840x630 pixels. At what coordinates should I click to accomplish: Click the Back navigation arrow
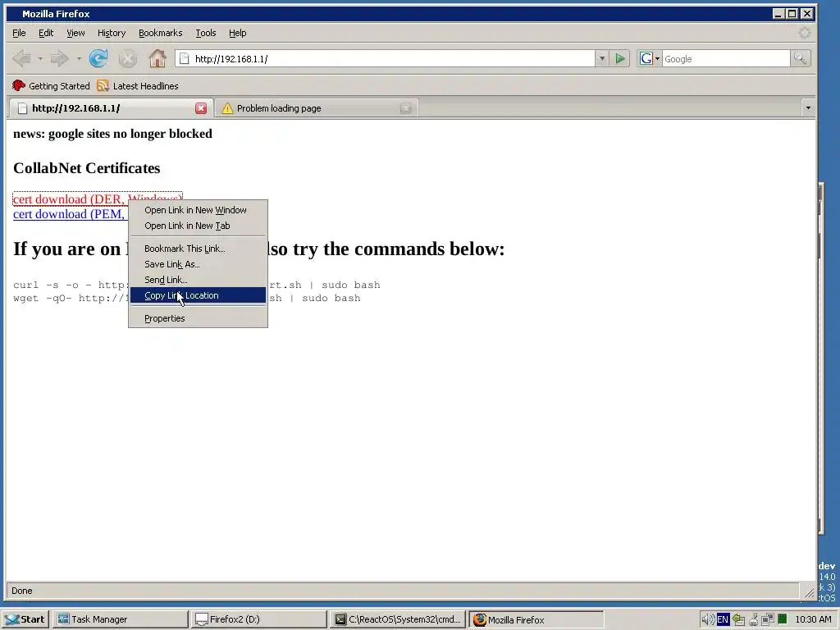[x=21, y=58]
